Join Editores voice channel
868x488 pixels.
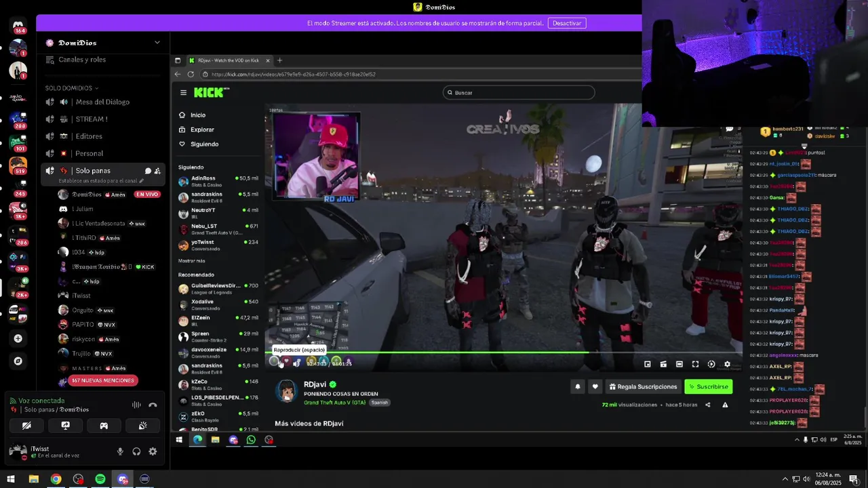coord(103,136)
